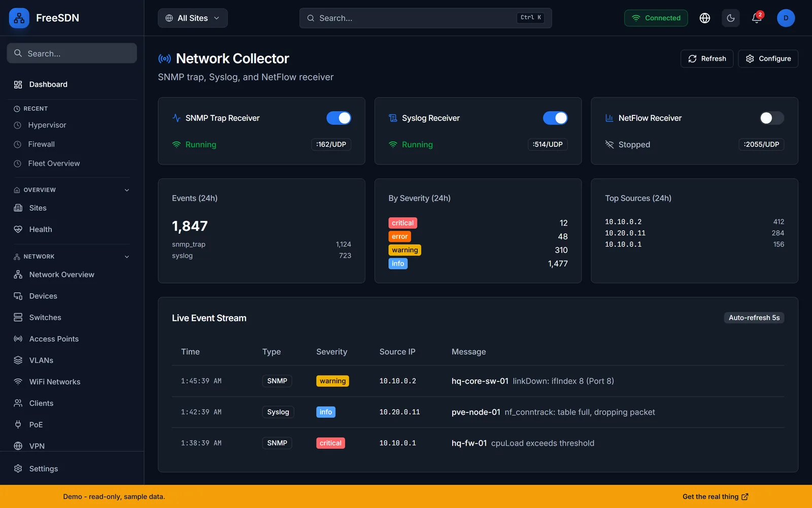Viewport: 812px width, 508px height.
Task: Click the Devices icon in sidebar
Action: coord(18,296)
